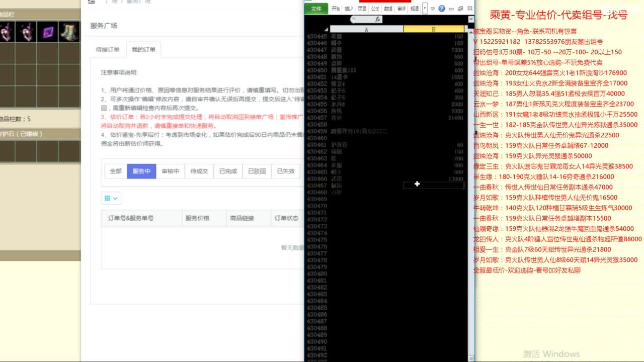Select Excel row header 430490
Viewport: 644px width, 362px height.
tap(317, 341)
